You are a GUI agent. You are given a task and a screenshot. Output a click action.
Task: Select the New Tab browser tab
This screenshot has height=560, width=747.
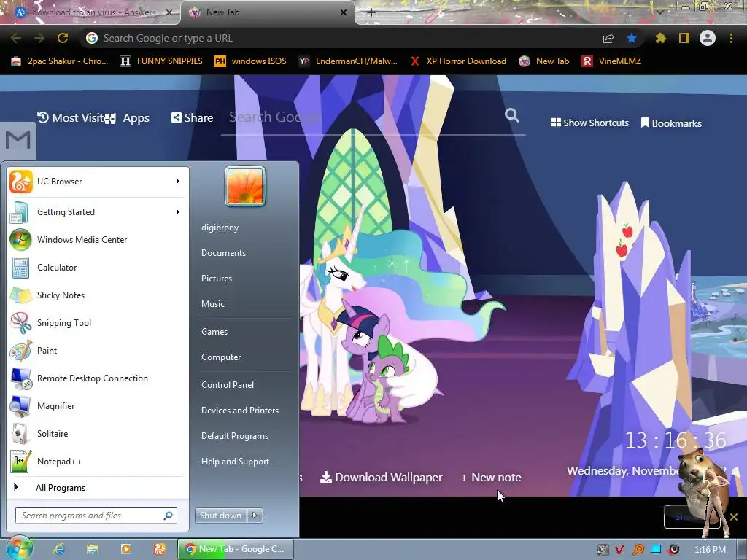pyautogui.click(x=268, y=12)
